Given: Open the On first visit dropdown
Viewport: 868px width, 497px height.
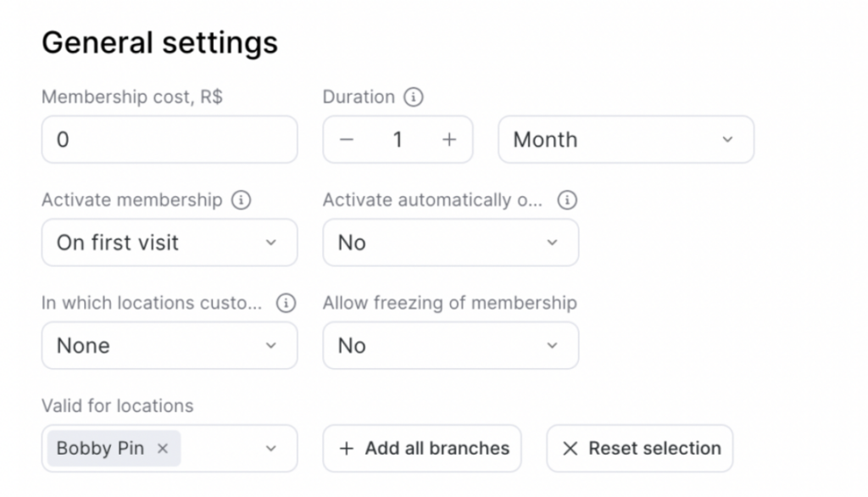Looking at the screenshot, I should [x=170, y=243].
